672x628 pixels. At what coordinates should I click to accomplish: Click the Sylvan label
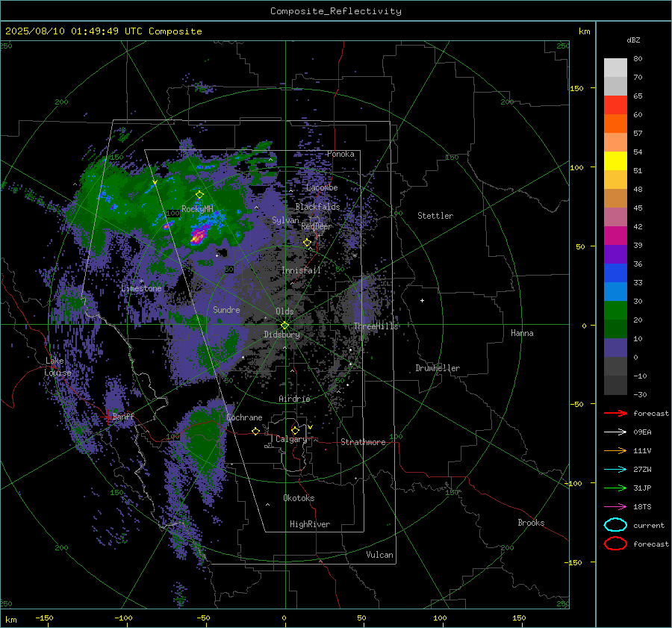coord(285,220)
